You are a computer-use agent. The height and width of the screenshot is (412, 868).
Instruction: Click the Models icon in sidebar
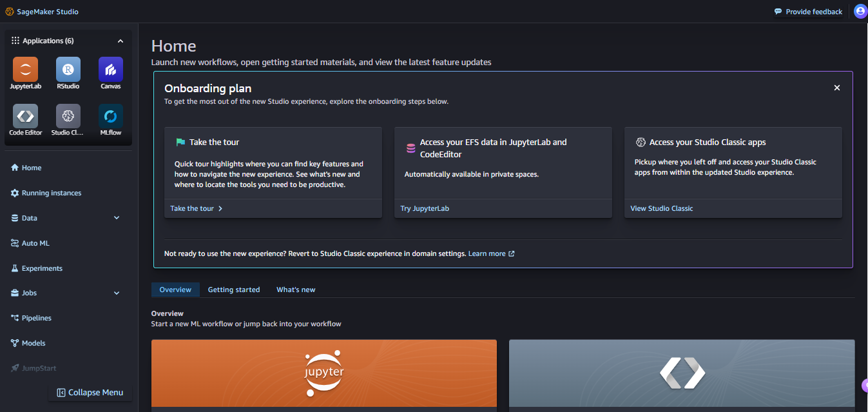click(15, 343)
